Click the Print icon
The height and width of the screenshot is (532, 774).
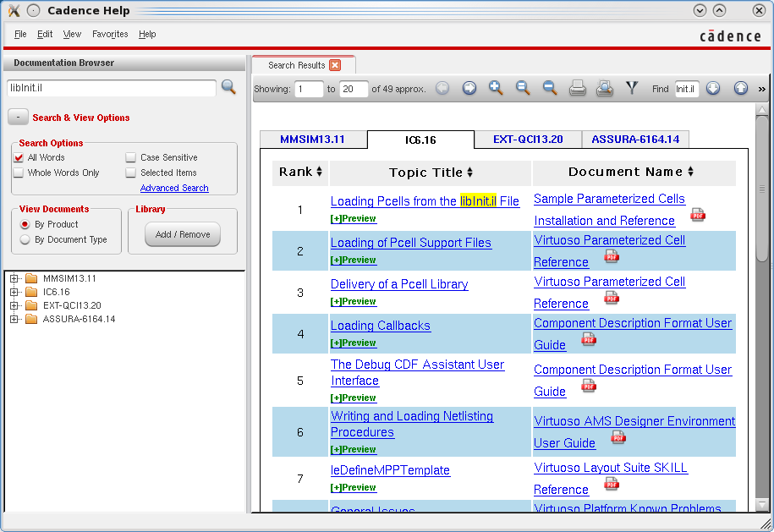click(x=577, y=88)
